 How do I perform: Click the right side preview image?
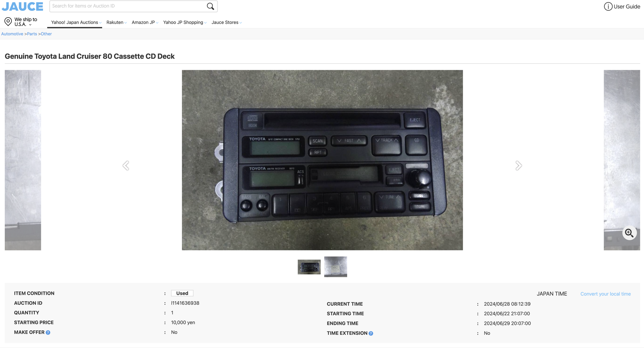click(x=622, y=160)
